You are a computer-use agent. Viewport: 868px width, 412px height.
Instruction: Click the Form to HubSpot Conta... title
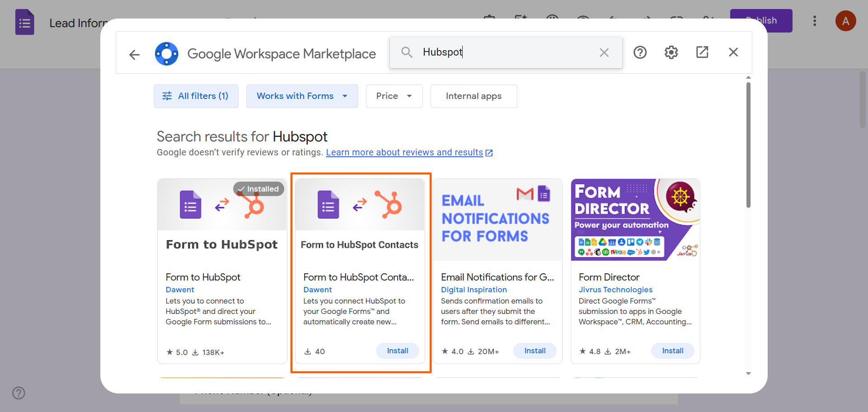(358, 277)
